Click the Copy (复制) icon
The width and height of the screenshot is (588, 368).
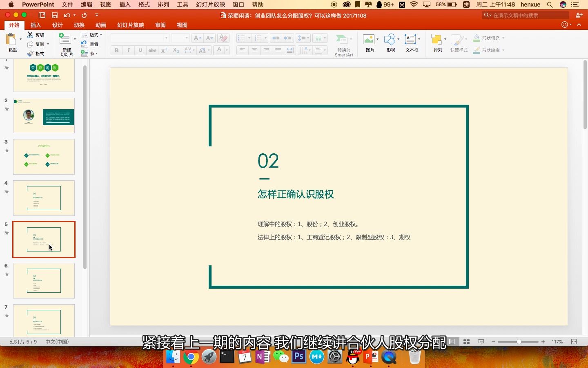pos(30,44)
